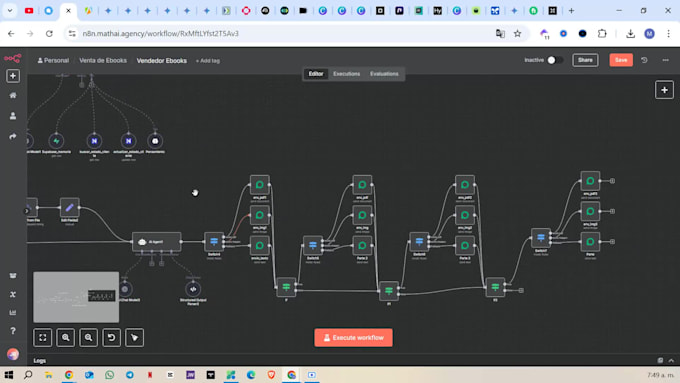
Task: Select the AI Agent1 node
Action: click(x=157, y=242)
